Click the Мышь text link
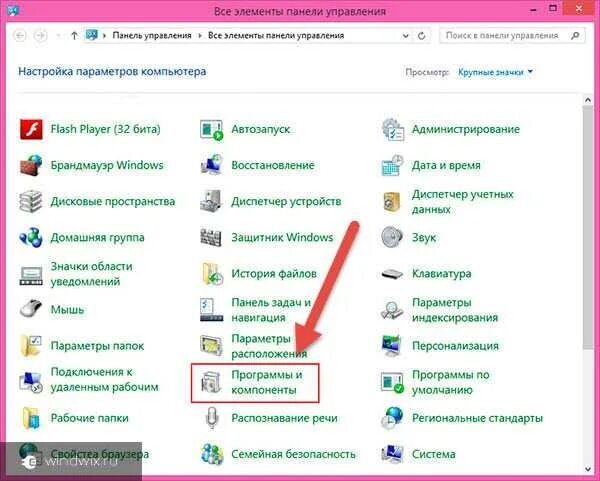 tap(67, 310)
